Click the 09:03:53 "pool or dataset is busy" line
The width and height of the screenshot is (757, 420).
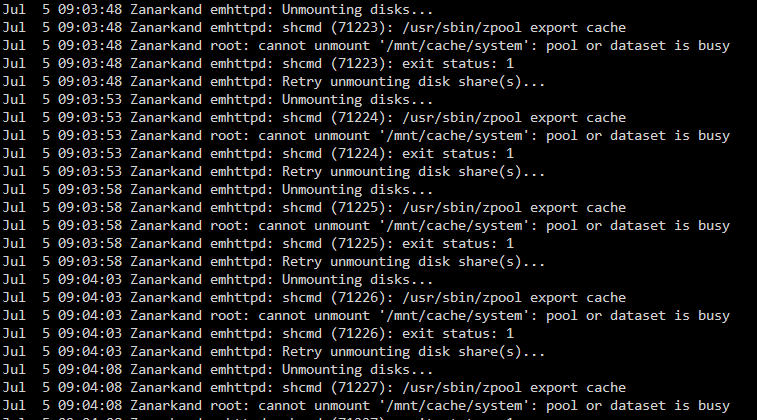[366, 136]
